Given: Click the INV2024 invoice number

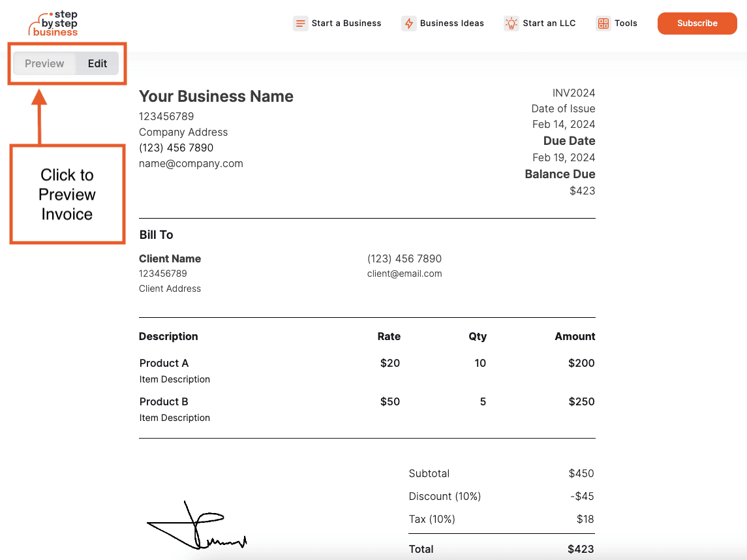Looking at the screenshot, I should pyautogui.click(x=573, y=93).
